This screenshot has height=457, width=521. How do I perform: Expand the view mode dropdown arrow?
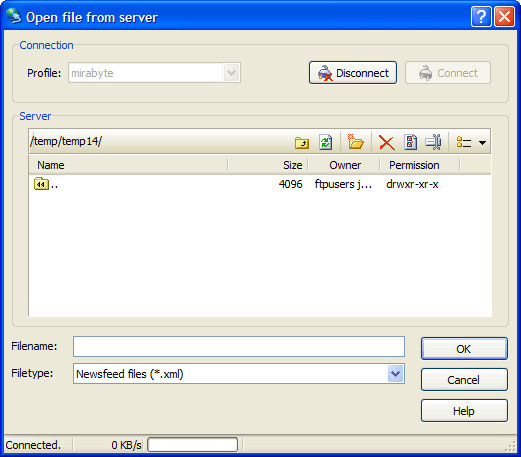pos(482,143)
